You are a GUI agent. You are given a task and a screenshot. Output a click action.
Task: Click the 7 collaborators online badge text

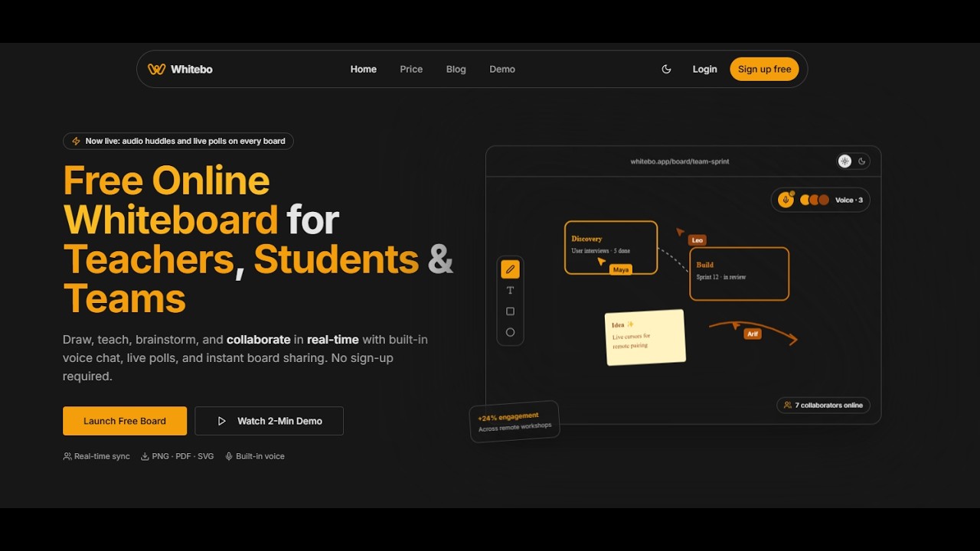click(x=829, y=405)
